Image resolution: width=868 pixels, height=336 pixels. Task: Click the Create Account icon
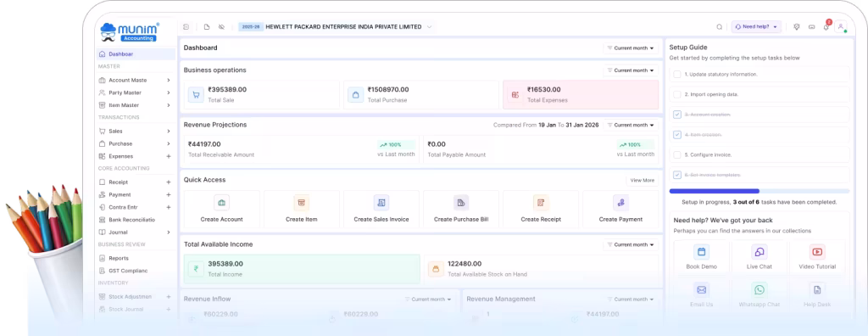click(x=221, y=203)
